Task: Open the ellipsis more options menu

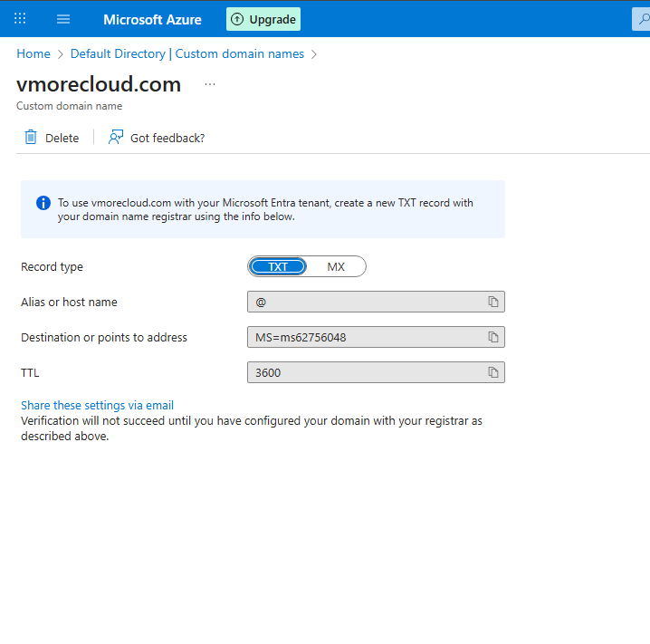Action: point(210,84)
